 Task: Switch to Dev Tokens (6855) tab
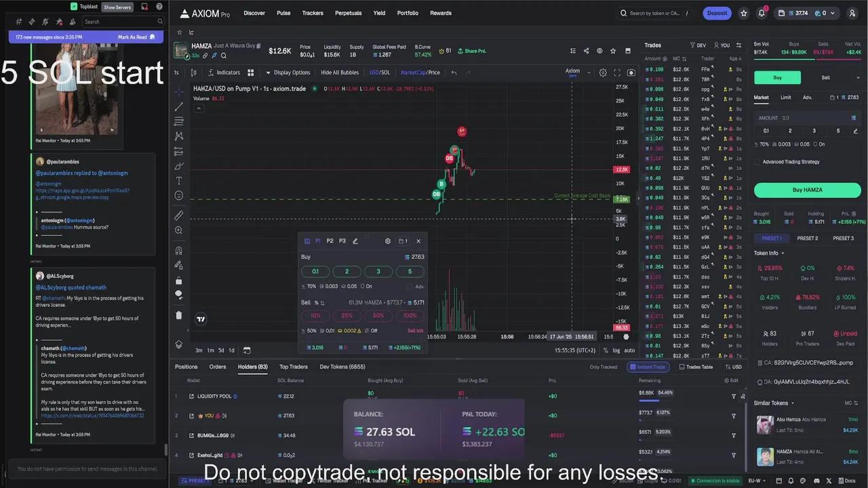[x=342, y=367]
